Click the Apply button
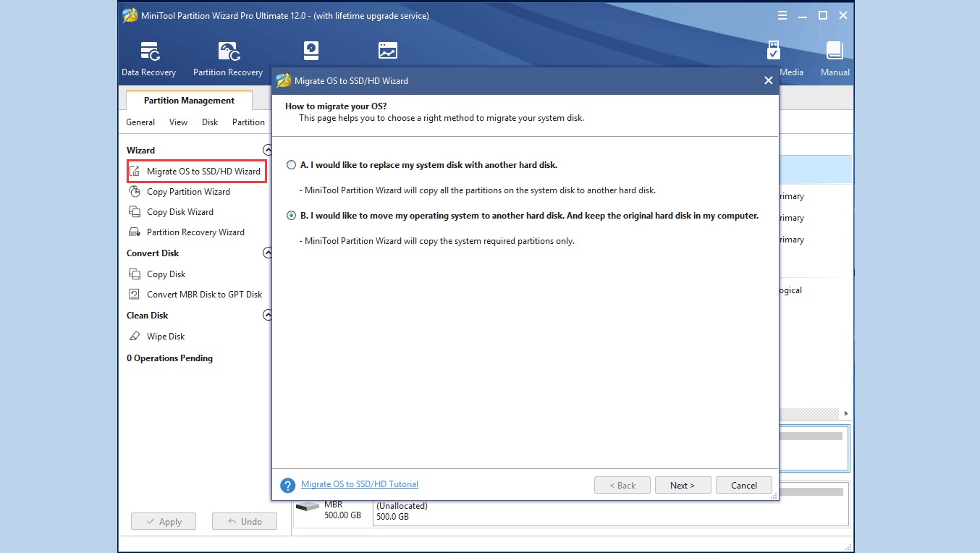 (x=164, y=521)
